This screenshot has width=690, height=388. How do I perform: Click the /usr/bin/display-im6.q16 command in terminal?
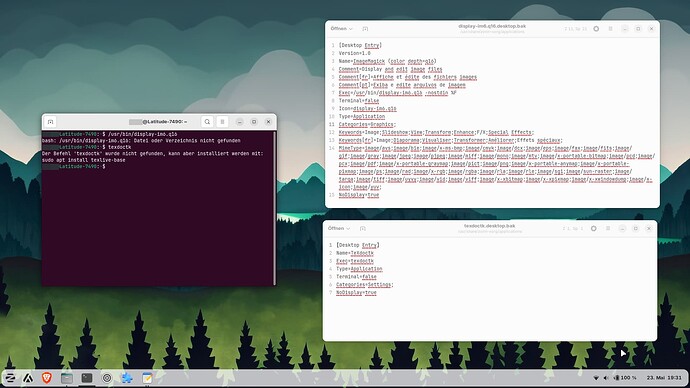click(x=143, y=134)
